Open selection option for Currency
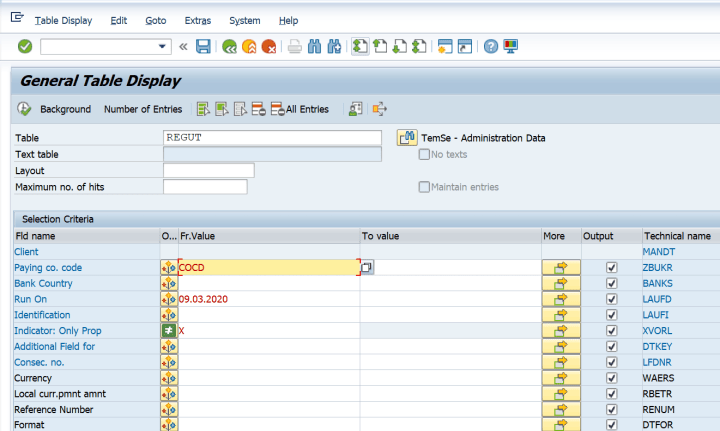Screen dimensions: 720x431 [x=169, y=378]
